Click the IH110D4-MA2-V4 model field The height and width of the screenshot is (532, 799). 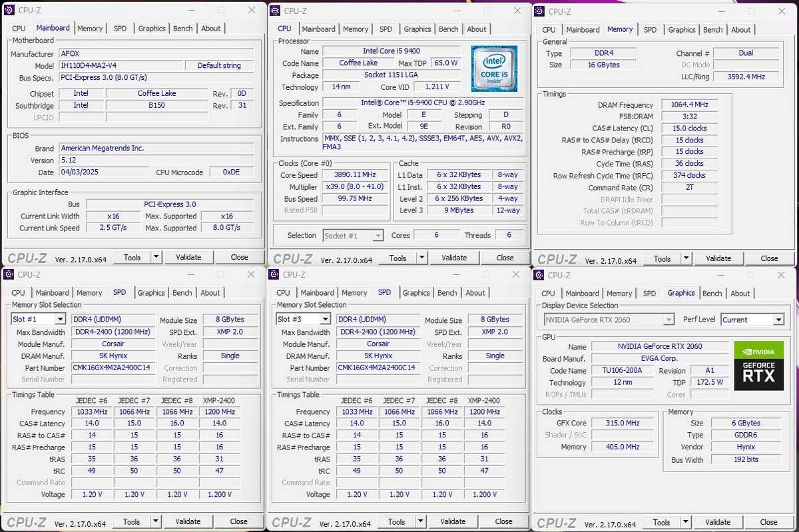point(120,66)
